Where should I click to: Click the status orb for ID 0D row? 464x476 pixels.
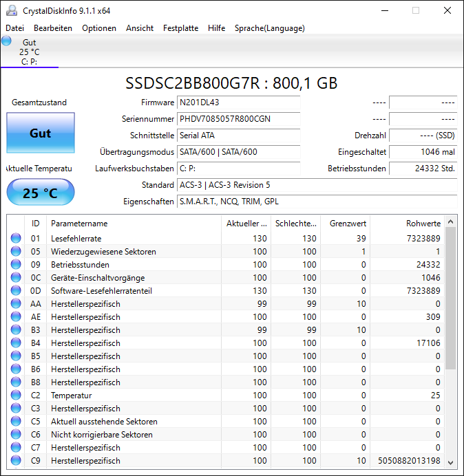tap(16, 290)
